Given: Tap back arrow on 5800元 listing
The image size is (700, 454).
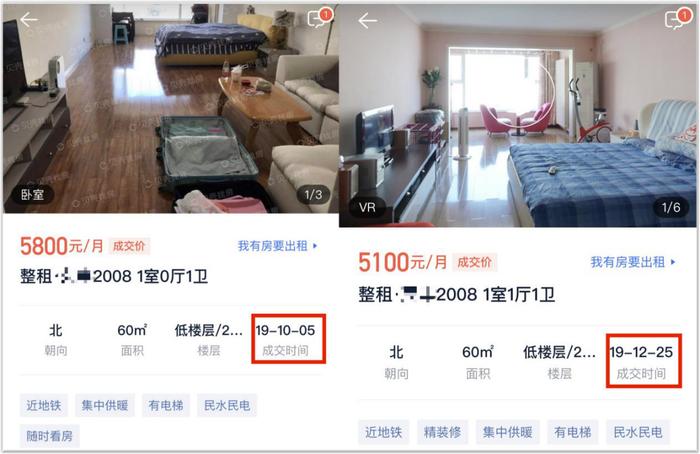Looking at the screenshot, I should [29, 19].
